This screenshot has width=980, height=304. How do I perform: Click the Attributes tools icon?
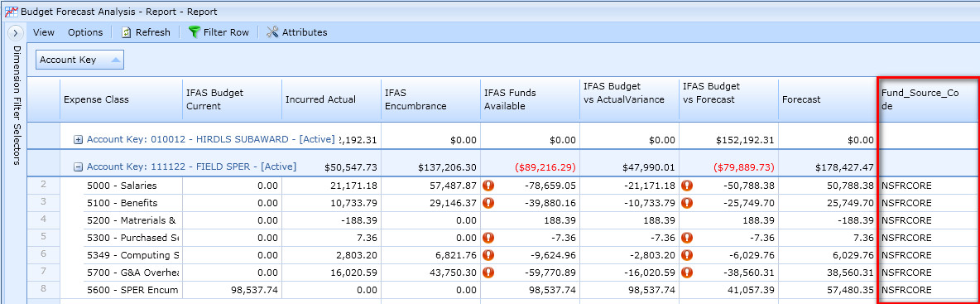(272, 32)
